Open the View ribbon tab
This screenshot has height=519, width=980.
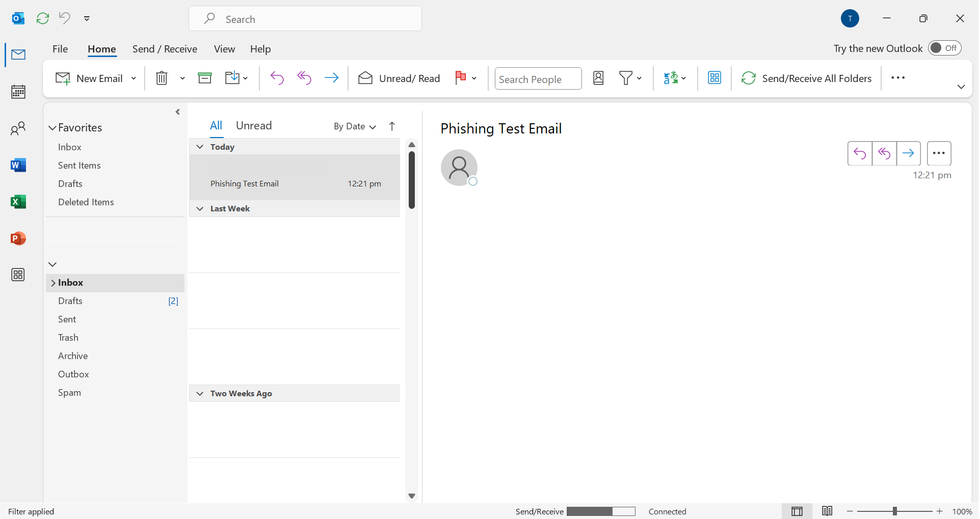224,49
